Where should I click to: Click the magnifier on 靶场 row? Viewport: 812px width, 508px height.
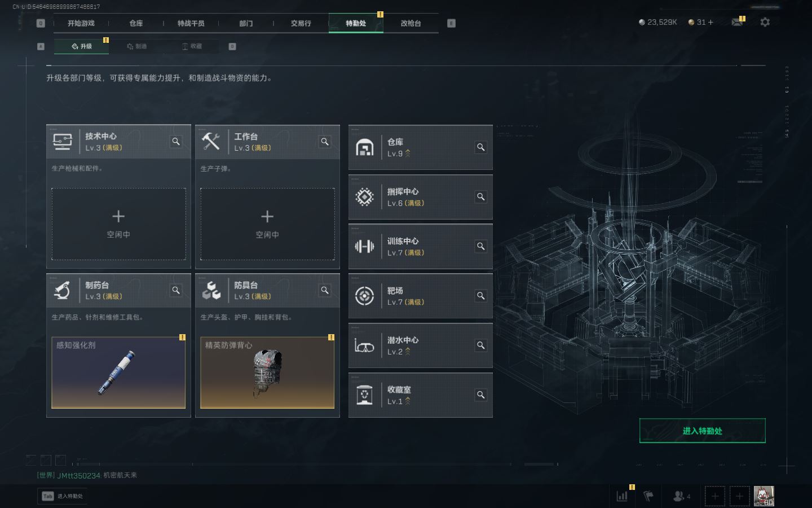(481, 296)
